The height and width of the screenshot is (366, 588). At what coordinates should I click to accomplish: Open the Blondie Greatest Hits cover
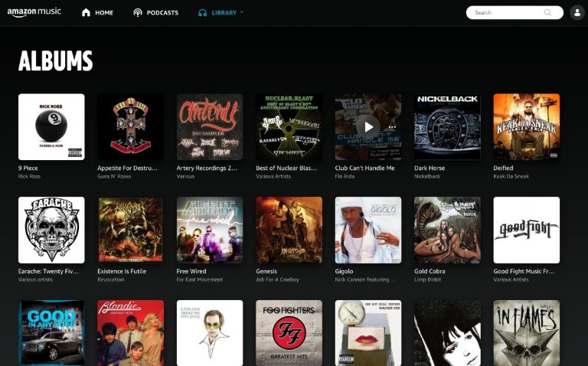[x=130, y=333]
